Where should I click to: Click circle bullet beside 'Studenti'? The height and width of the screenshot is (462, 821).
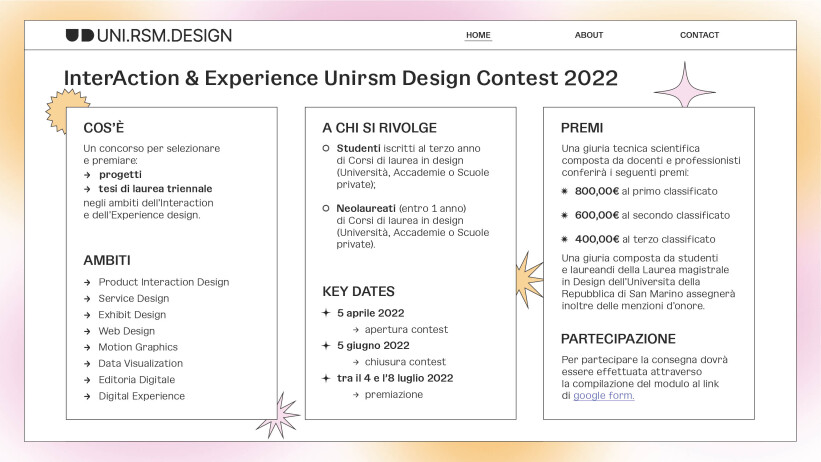326,148
